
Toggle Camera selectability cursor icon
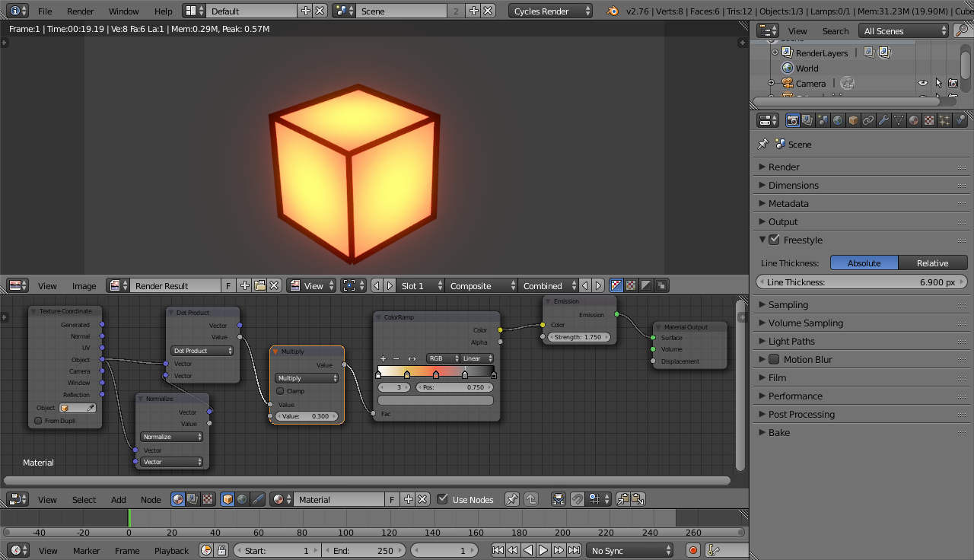point(938,83)
